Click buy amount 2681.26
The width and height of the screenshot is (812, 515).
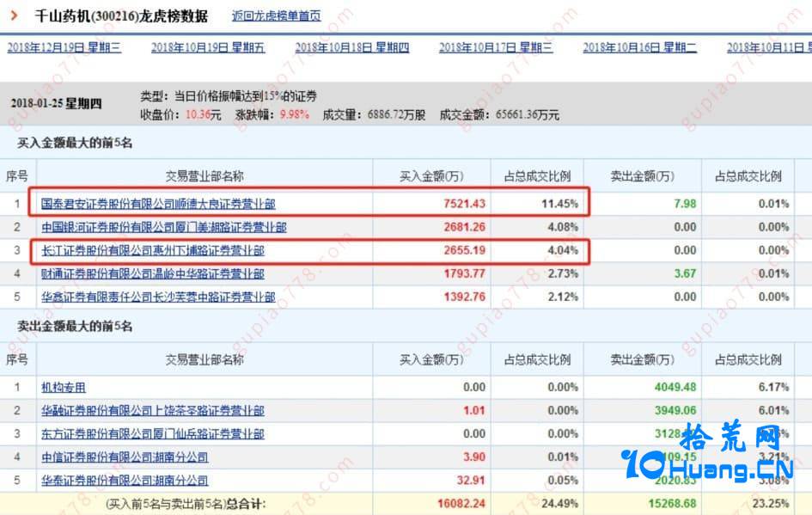point(464,227)
